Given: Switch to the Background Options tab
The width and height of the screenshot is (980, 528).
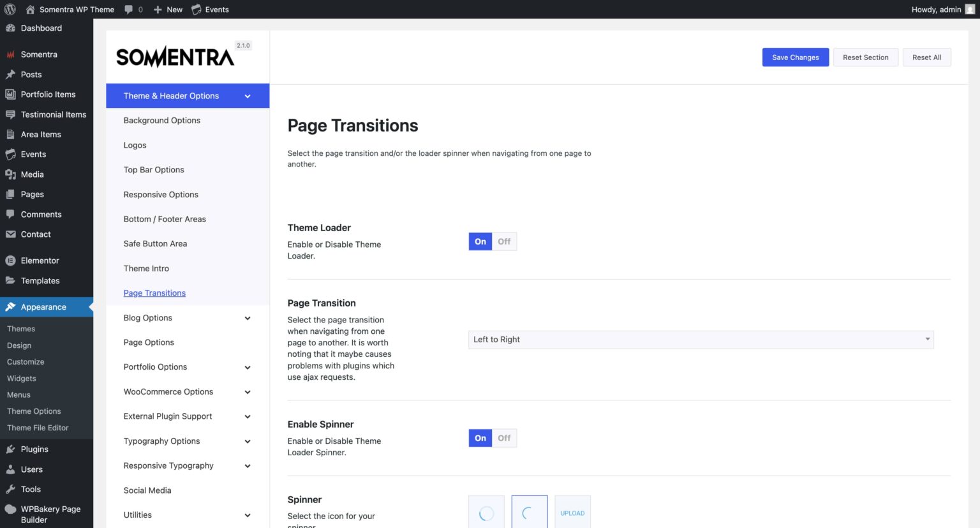Looking at the screenshot, I should (161, 120).
